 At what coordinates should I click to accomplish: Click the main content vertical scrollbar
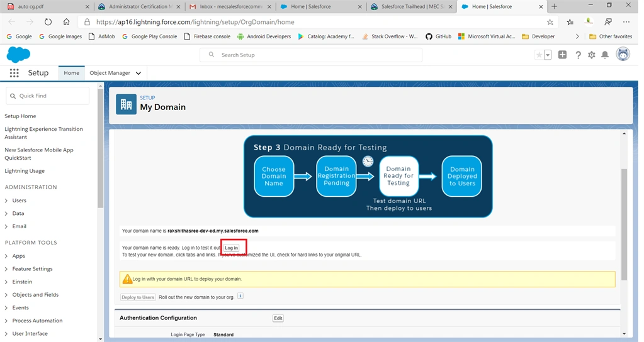pos(624,224)
